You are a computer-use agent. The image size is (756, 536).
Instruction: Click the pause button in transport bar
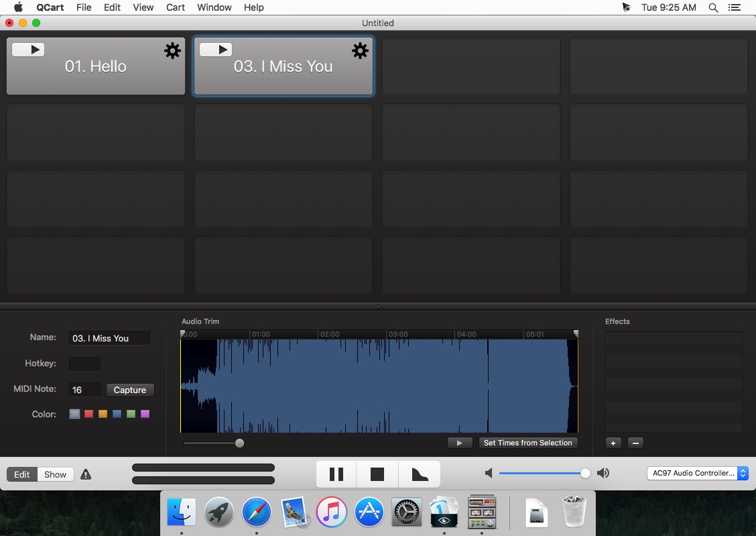point(336,474)
